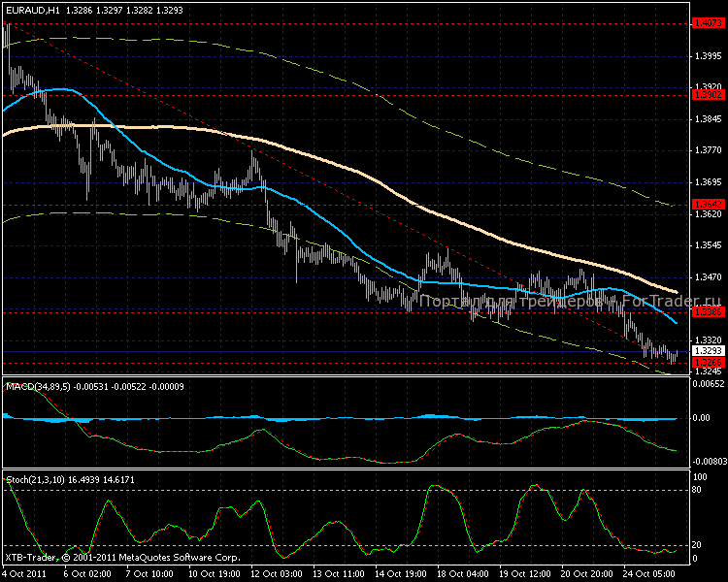Click the MACD(34,89,5) indicator label

pyautogui.click(x=35, y=386)
